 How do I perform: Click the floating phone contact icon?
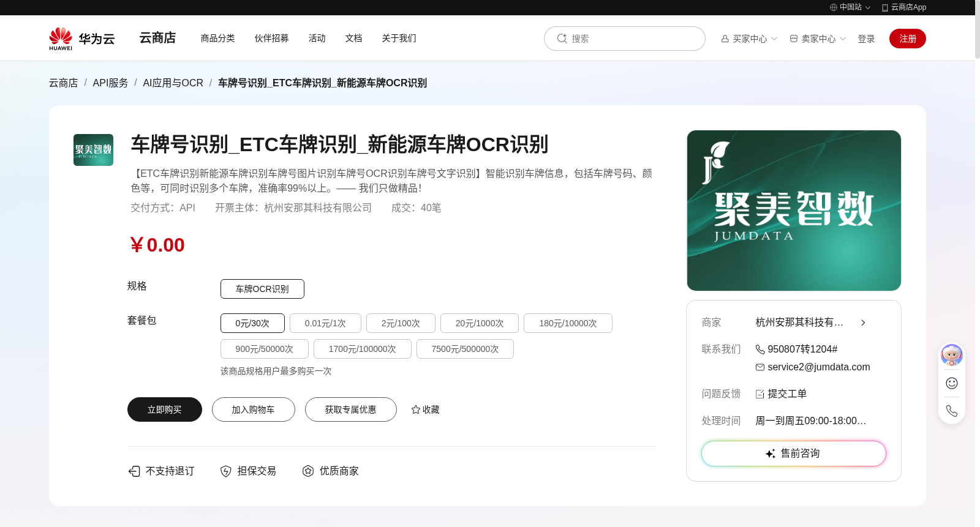[952, 411]
